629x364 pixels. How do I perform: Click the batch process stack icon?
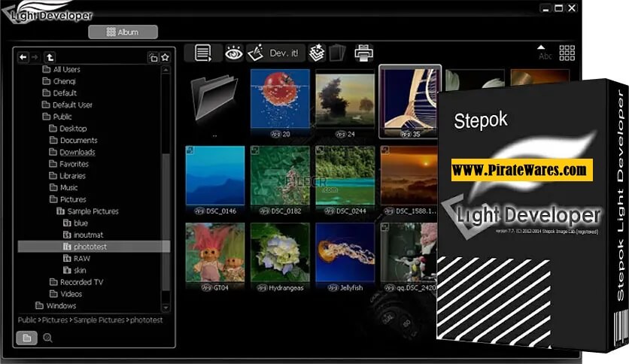[x=317, y=53]
